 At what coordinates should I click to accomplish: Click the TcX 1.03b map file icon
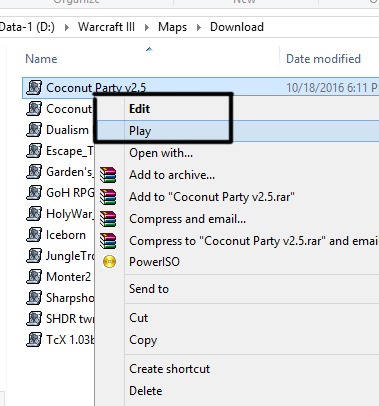click(34, 340)
